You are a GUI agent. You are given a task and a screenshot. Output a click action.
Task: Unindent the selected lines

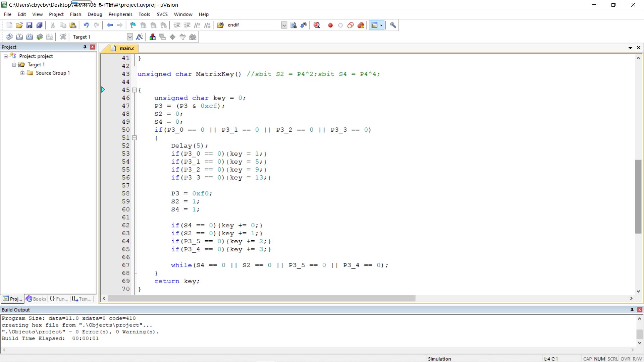point(187,25)
